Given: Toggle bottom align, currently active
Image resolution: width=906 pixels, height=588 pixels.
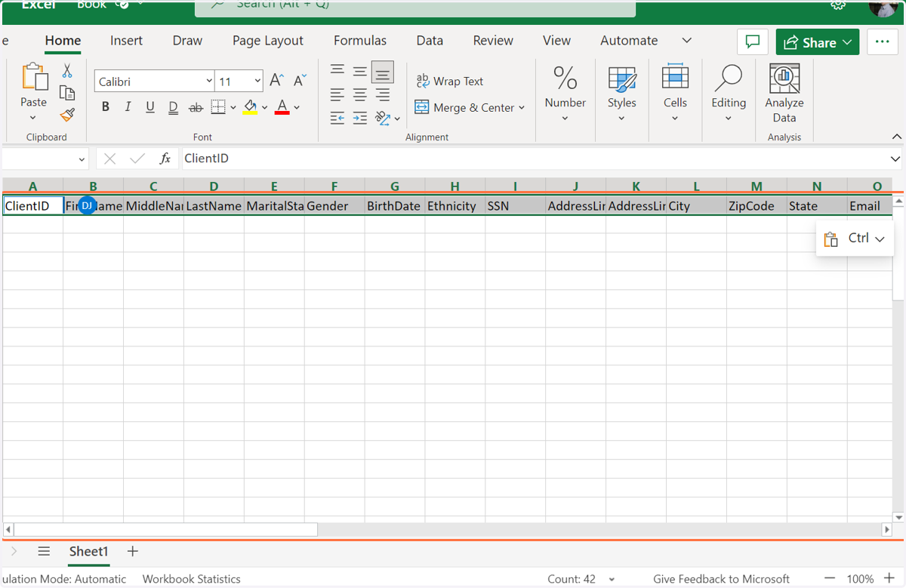Looking at the screenshot, I should (x=383, y=72).
